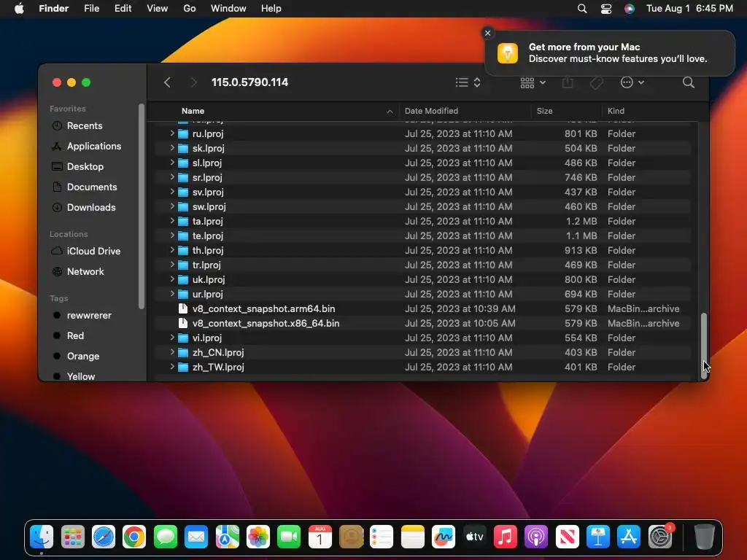Select the uk.lproj folder name
747x560 pixels.
tap(208, 279)
